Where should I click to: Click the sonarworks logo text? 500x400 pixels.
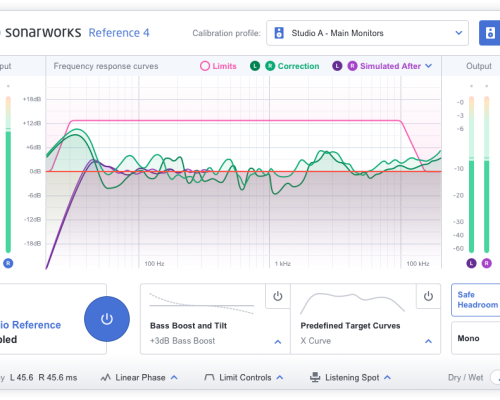tap(43, 33)
